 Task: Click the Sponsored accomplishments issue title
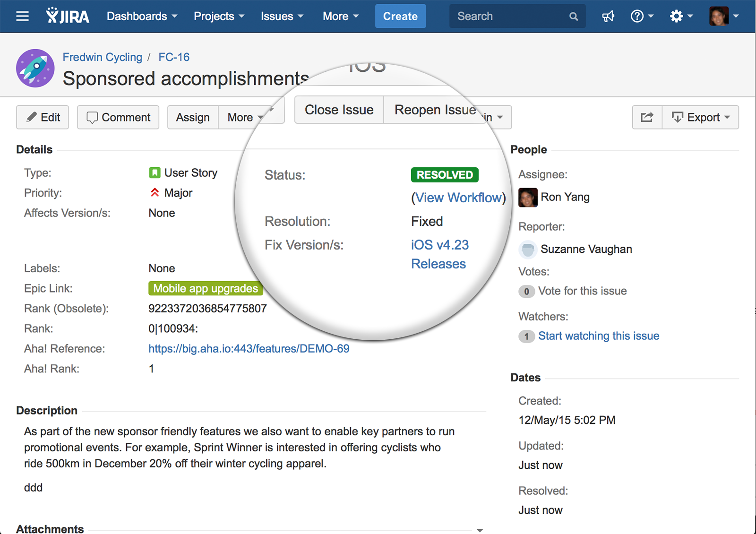pos(186,78)
